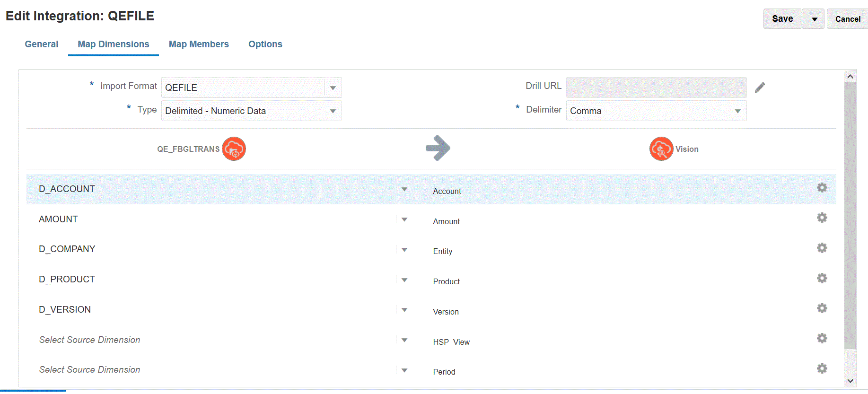868x394 pixels.
Task: Click the QE_FBGLTRANS source cloud icon
Action: (234, 149)
